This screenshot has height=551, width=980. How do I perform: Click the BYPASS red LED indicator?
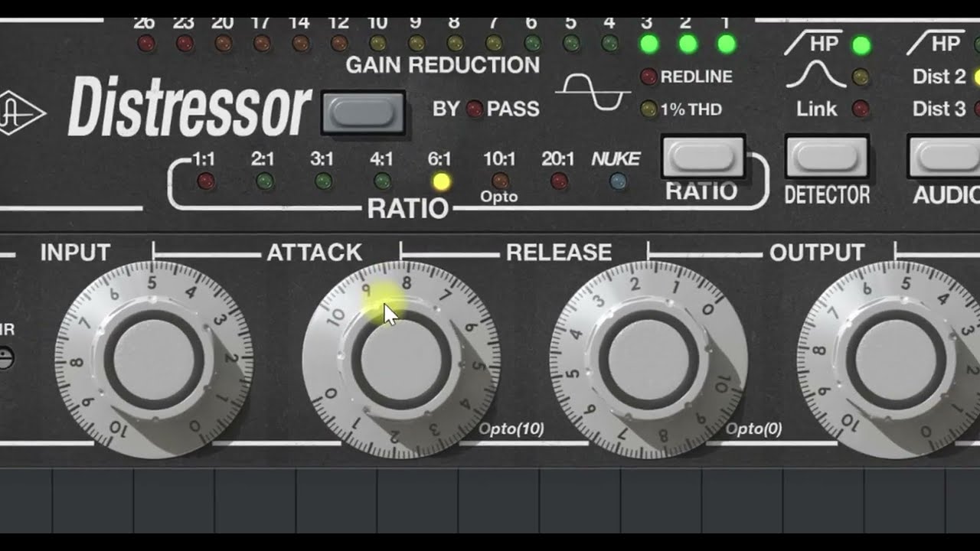[x=475, y=109]
